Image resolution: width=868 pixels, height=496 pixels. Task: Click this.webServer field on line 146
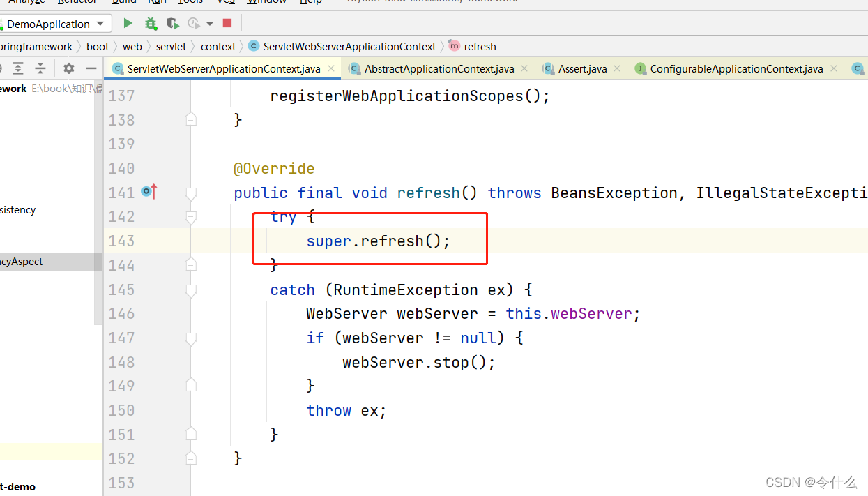pyautogui.click(x=569, y=314)
